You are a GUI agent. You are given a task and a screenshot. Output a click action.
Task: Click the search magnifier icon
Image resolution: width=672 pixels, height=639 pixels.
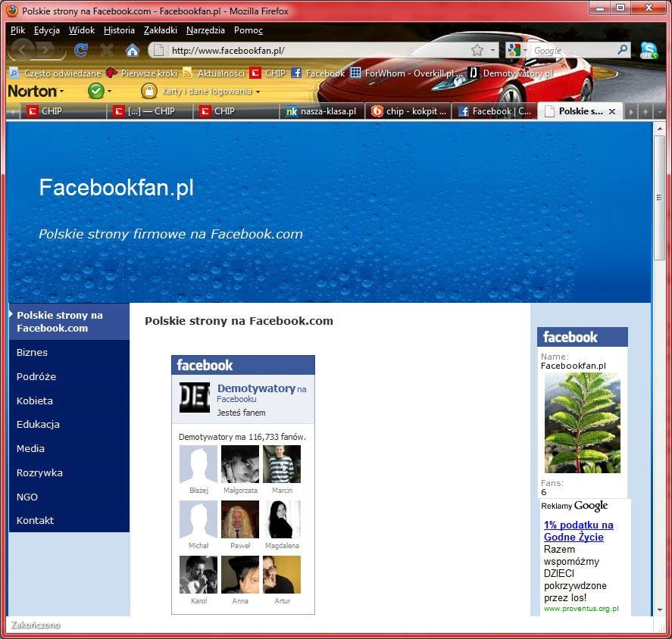[623, 50]
